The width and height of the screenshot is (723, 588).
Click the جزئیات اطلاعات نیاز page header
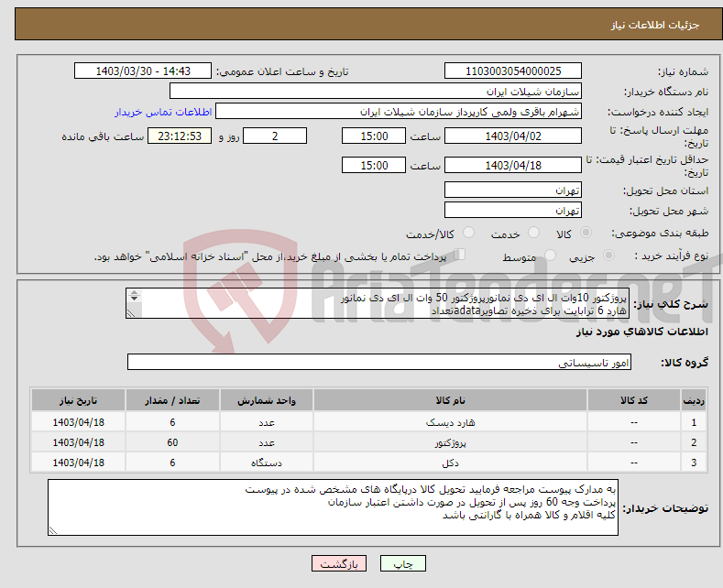pos(655,25)
